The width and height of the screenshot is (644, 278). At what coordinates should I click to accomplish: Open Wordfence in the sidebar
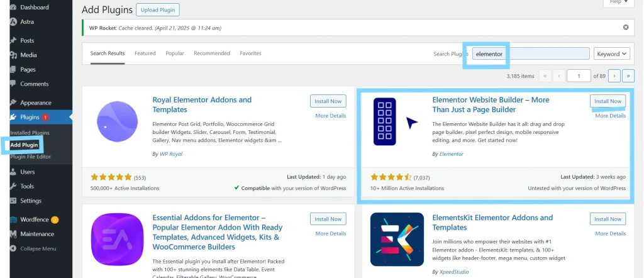tap(35, 220)
